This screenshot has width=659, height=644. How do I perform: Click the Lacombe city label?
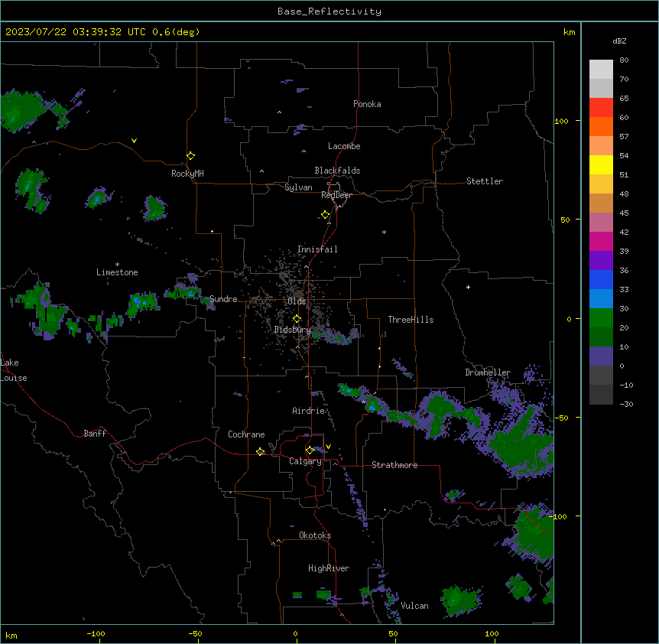pos(344,146)
